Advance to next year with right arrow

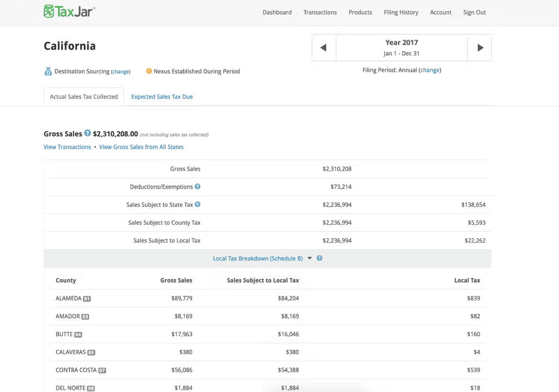(480, 48)
